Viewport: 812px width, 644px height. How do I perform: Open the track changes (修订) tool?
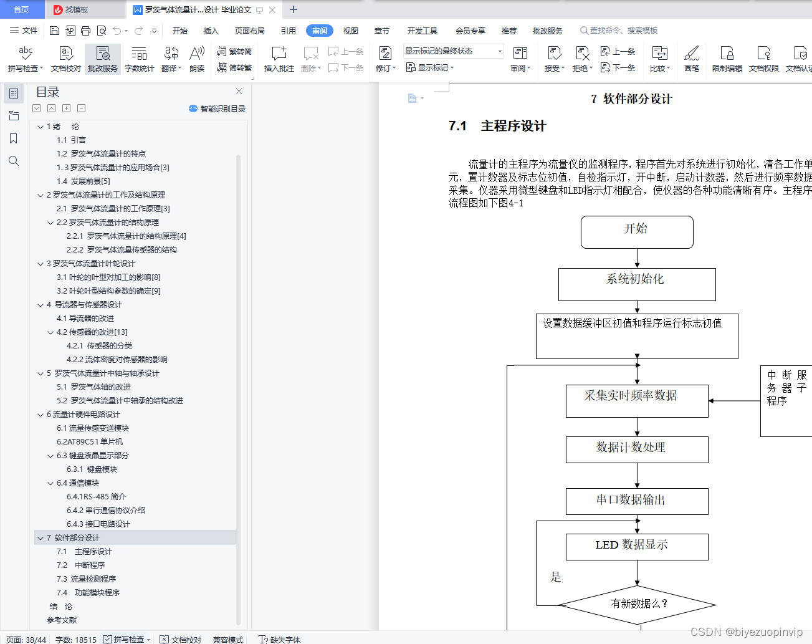[x=386, y=59]
